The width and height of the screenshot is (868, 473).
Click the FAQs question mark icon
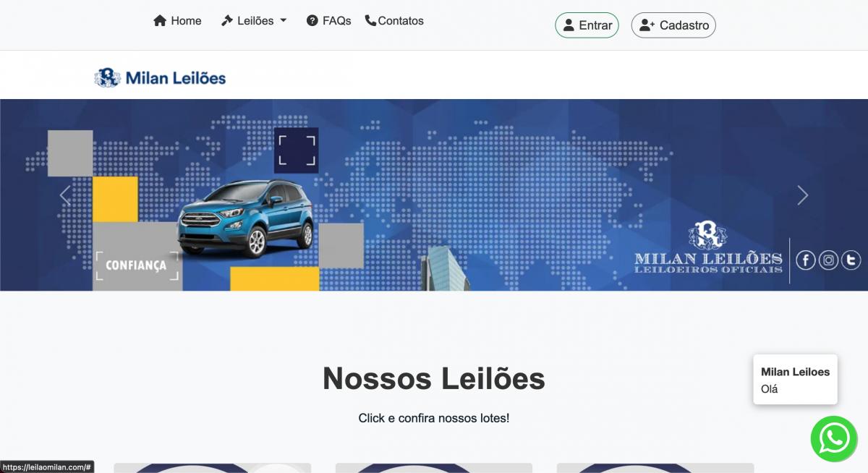point(312,21)
